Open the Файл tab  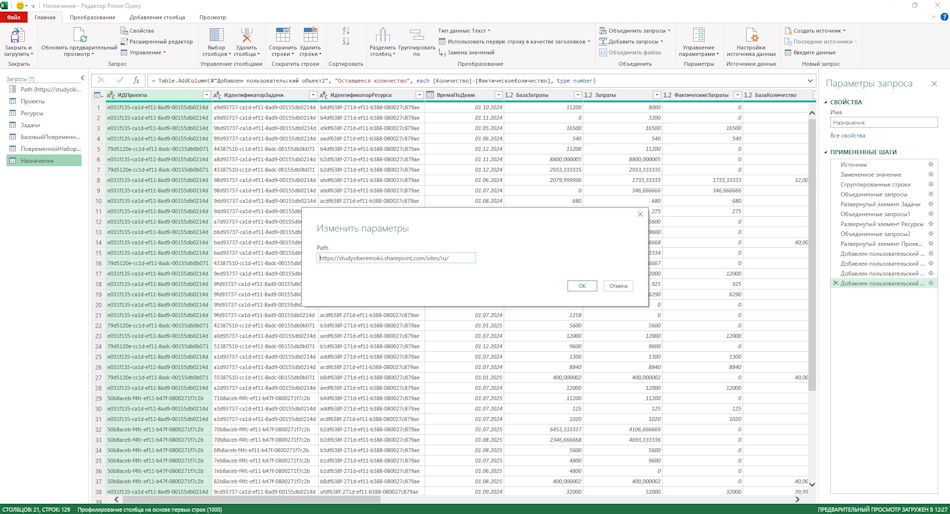pos(13,17)
